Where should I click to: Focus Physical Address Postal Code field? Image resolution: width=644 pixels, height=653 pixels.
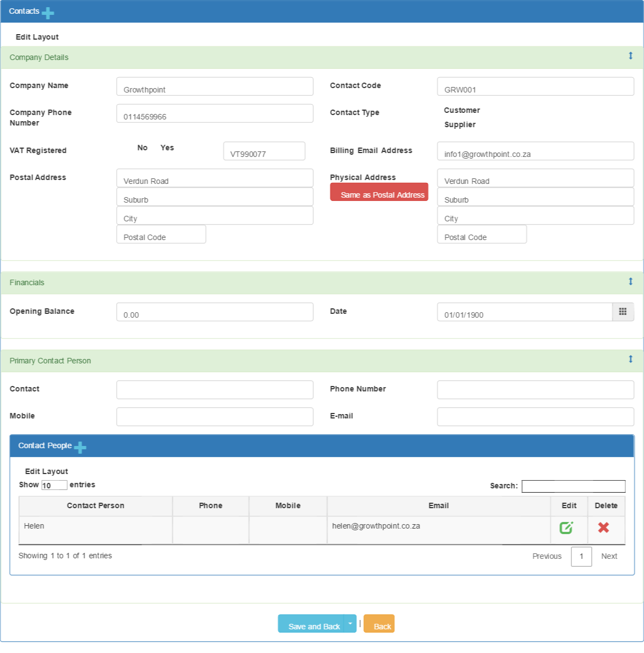(x=482, y=234)
